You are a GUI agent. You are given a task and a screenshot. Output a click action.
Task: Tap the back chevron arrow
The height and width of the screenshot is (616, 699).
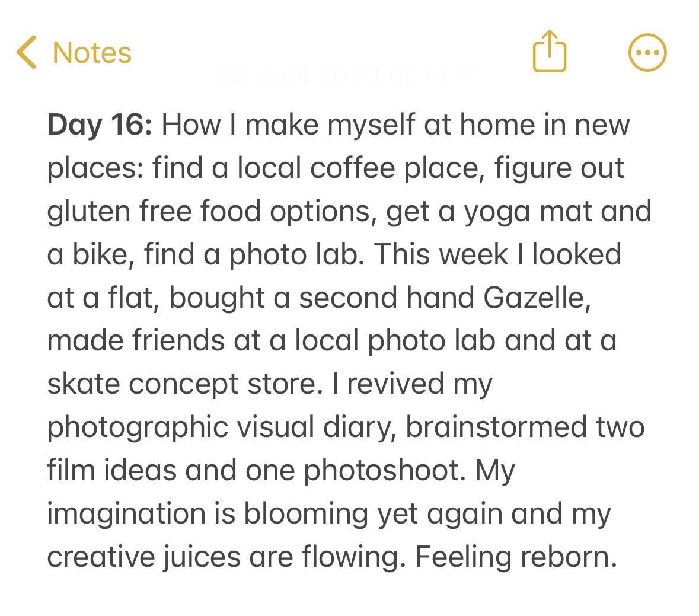(27, 52)
